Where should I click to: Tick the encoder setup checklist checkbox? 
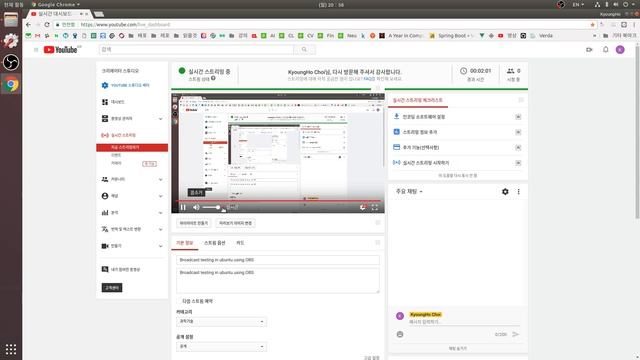(x=518, y=117)
